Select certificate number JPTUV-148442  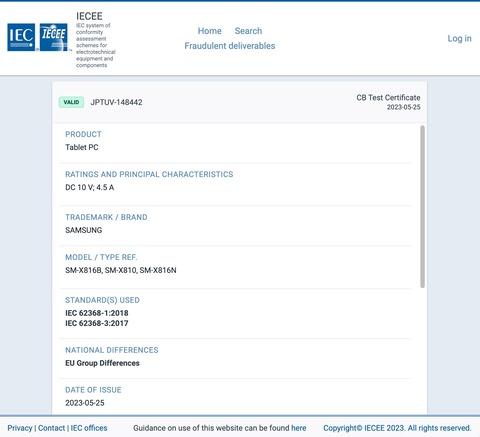tap(116, 102)
